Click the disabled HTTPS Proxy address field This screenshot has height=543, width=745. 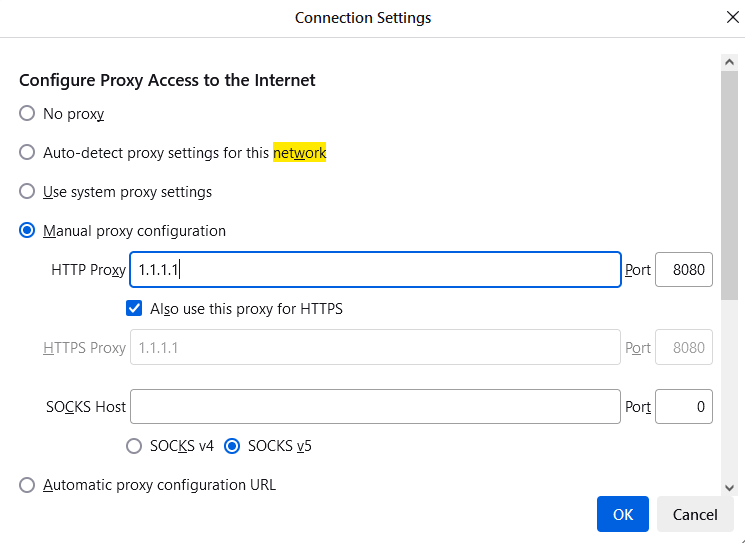coord(375,348)
